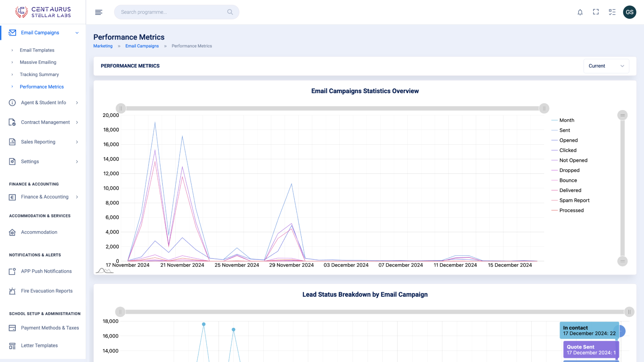Click the Email Campaigns envelope icon
This screenshot has height=362, width=644.
click(12, 33)
